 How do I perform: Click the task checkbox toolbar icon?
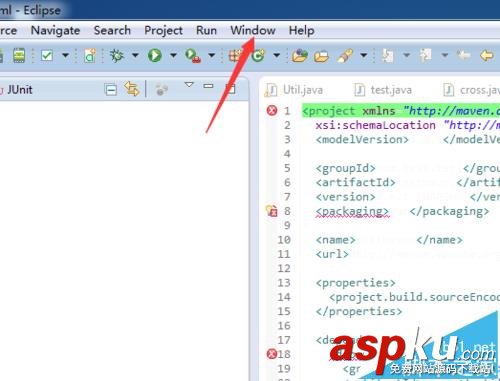pos(47,55)
